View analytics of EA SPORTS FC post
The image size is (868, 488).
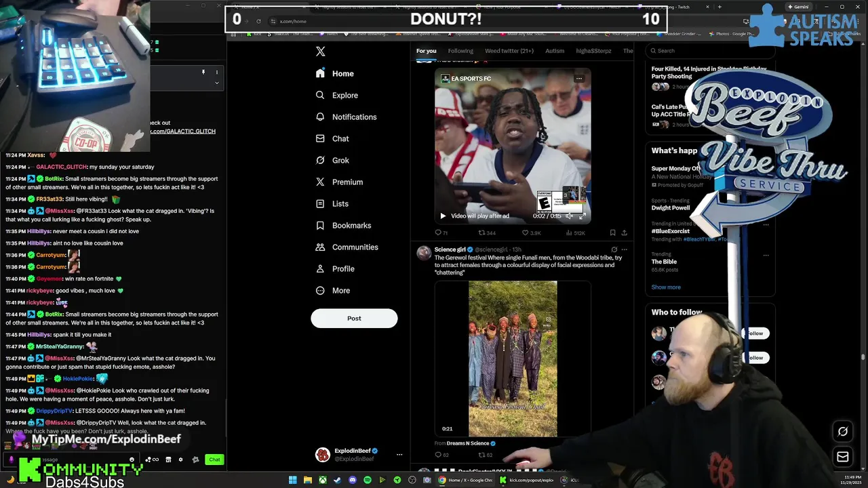click(x=575, y=232)
